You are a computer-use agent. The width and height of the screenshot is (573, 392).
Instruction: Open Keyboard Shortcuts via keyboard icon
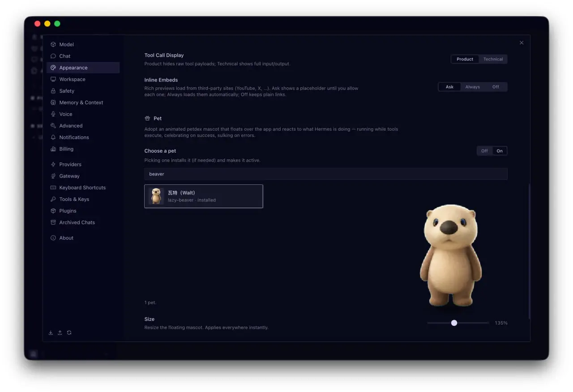click(x=53, y=187)
